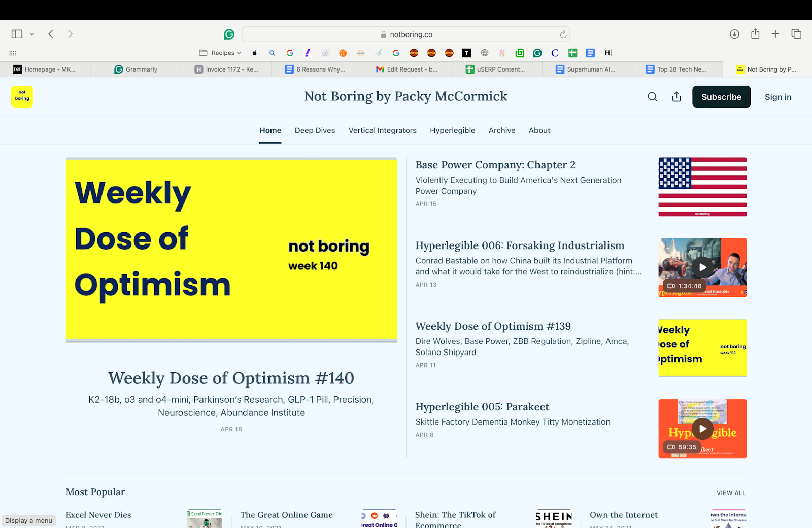
Task: Switch to the Grammarly browser tab
Action: (136, 69)
